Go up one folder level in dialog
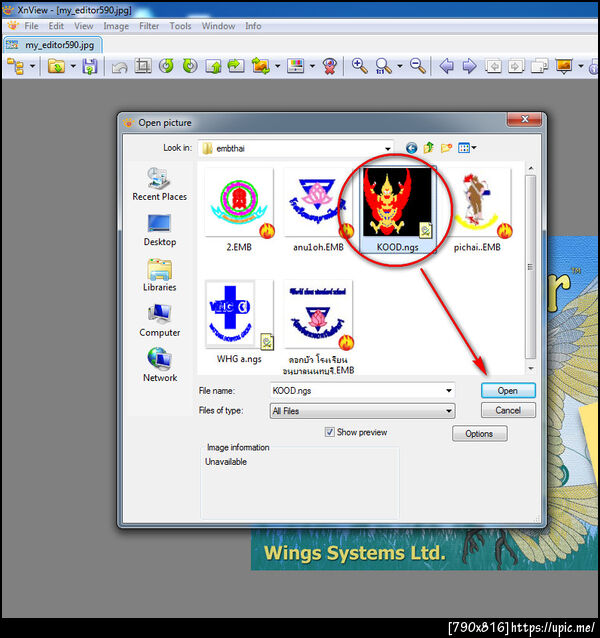The width and height of the screenshot is (600, 638). click(x=428, y=148)
